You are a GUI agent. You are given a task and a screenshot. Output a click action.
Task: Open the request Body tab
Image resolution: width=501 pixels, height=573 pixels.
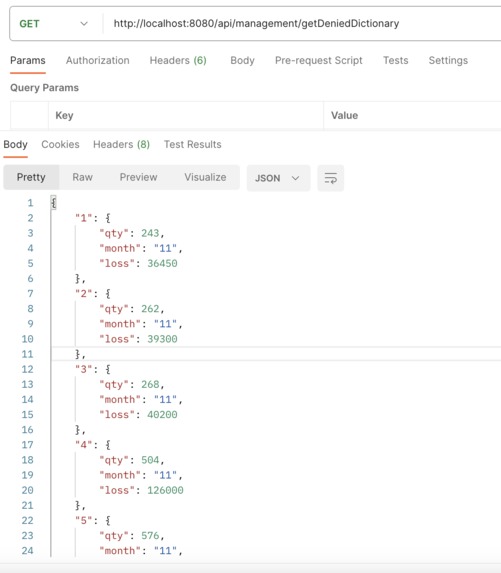tap(242, 60)
